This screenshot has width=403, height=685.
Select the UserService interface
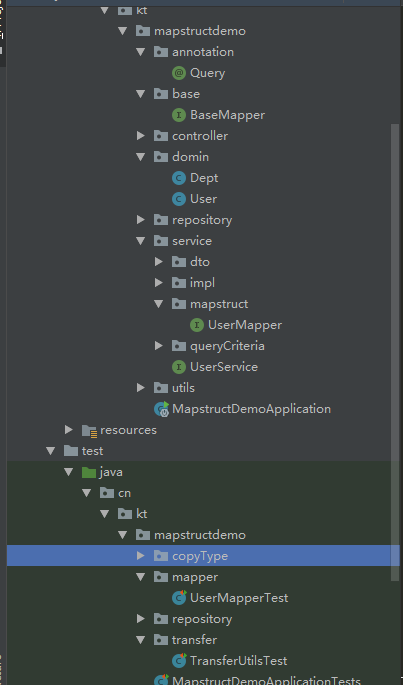223,367
